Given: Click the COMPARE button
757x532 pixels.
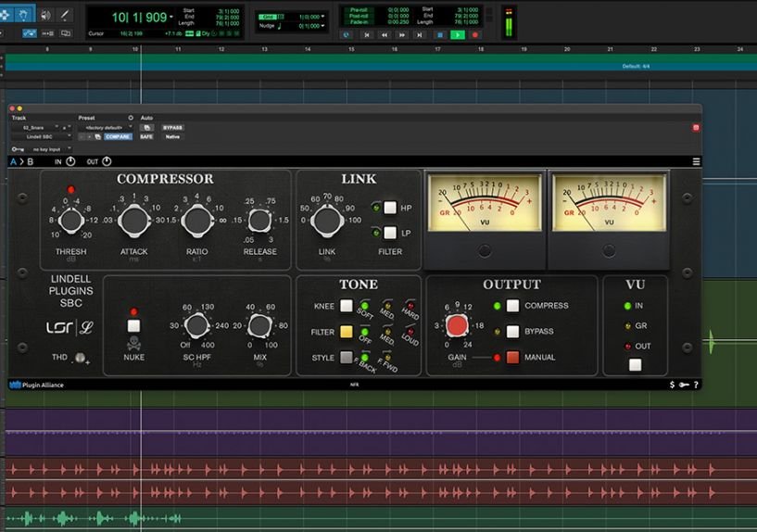Looking at the screenshot, I should click(118, 136).
